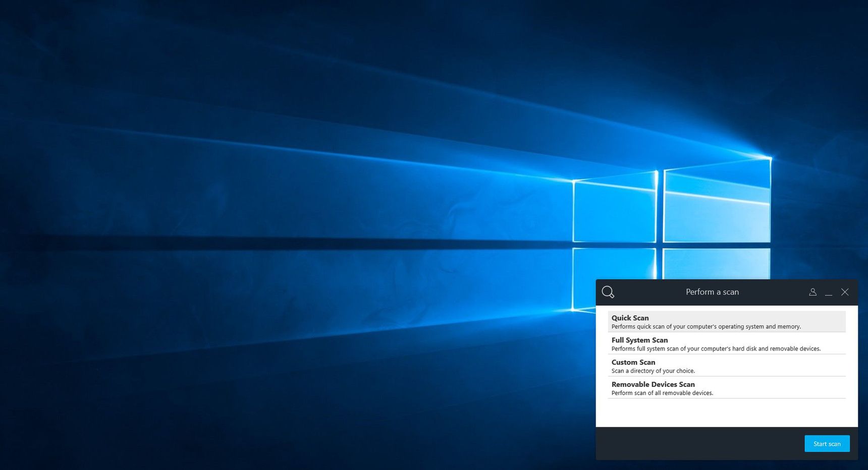This screenshot has height=470, width=868.
Task: Click the 'Perform a scan' title text
Action: click(712, 292)
